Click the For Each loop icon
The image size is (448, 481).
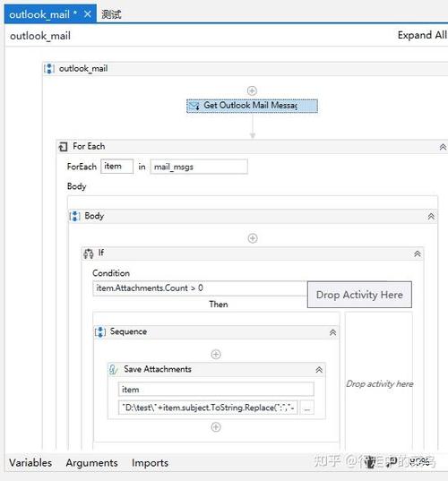(64, 147)
